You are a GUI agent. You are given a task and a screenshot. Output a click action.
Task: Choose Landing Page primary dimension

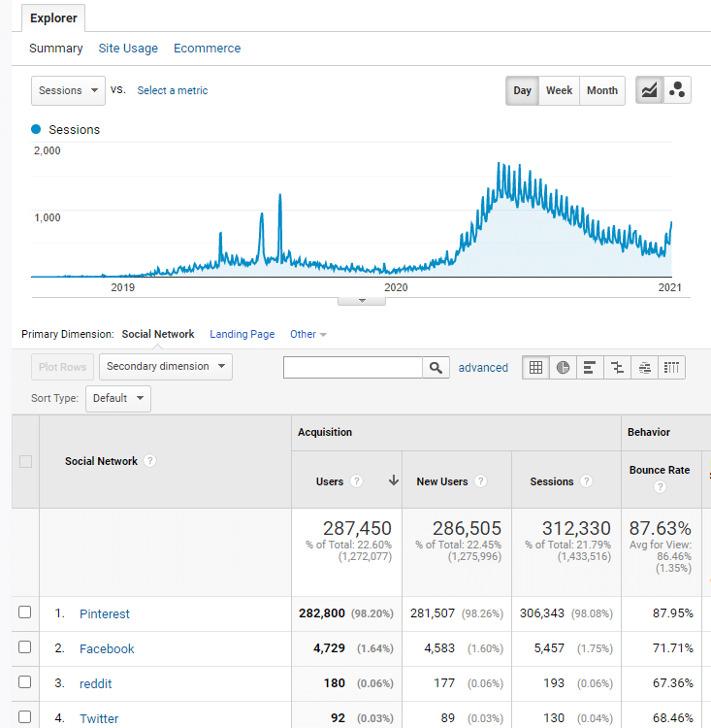point(242,334)
